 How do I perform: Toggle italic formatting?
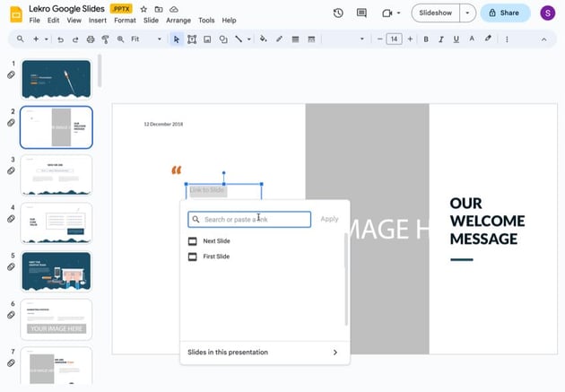tap(441, 39)
